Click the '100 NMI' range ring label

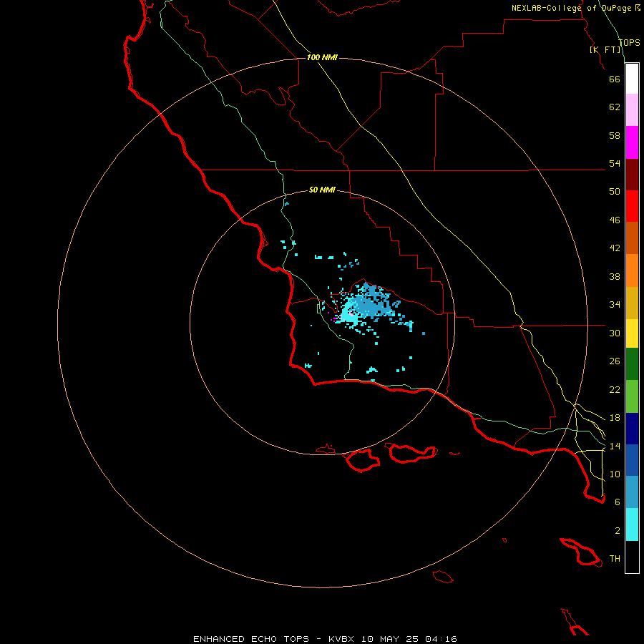(x=322, y=57)
